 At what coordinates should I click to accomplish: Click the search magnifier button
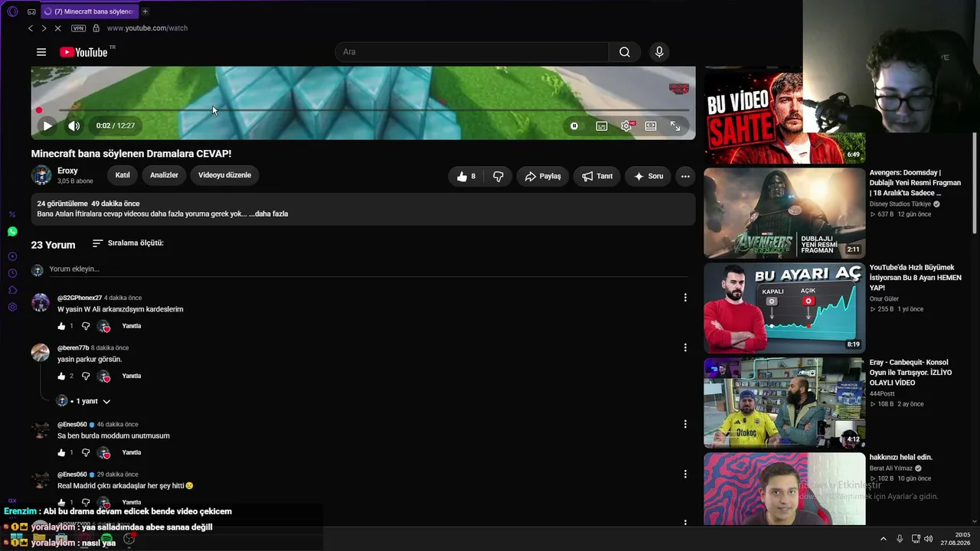625,52
